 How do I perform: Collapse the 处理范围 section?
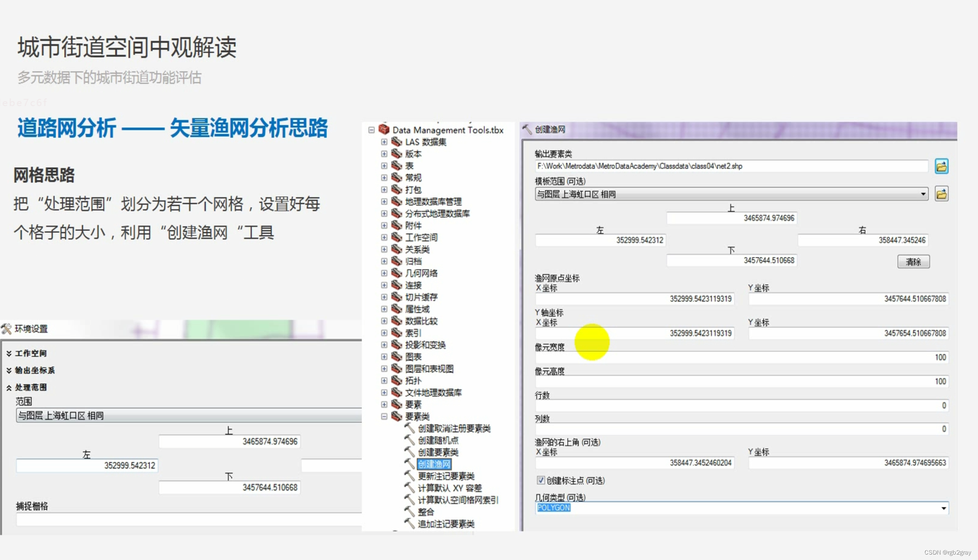[9, 388]
